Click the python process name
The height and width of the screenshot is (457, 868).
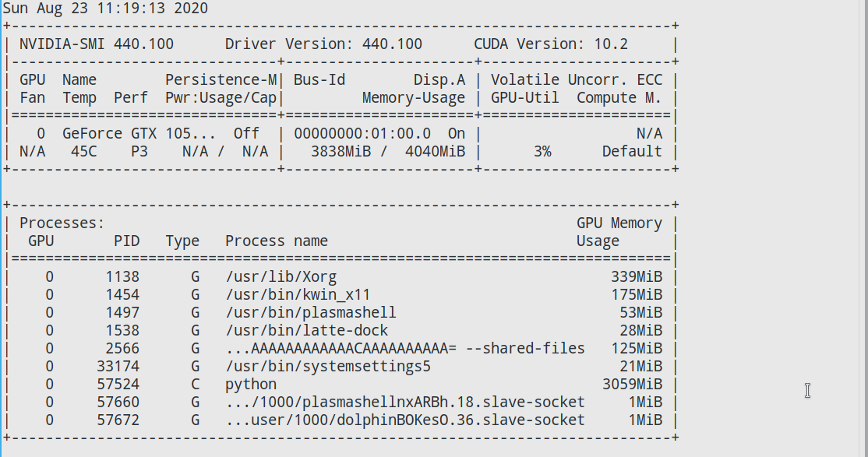point(251,385)
